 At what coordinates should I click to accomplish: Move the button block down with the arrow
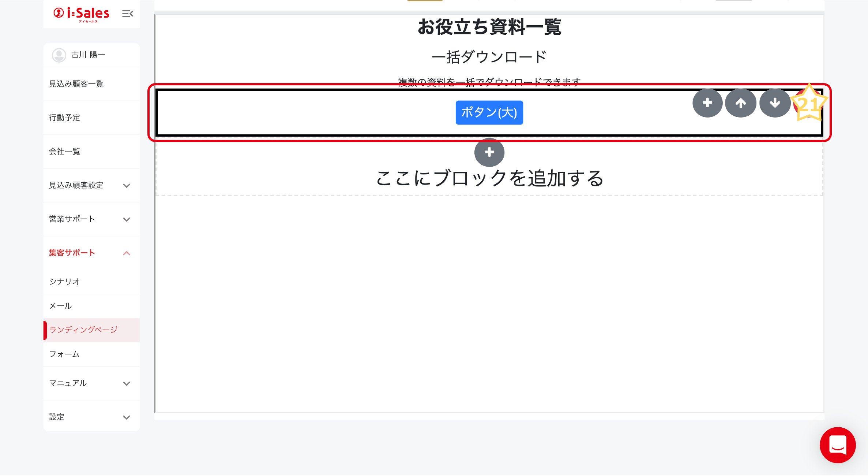[x=775, y=103]
